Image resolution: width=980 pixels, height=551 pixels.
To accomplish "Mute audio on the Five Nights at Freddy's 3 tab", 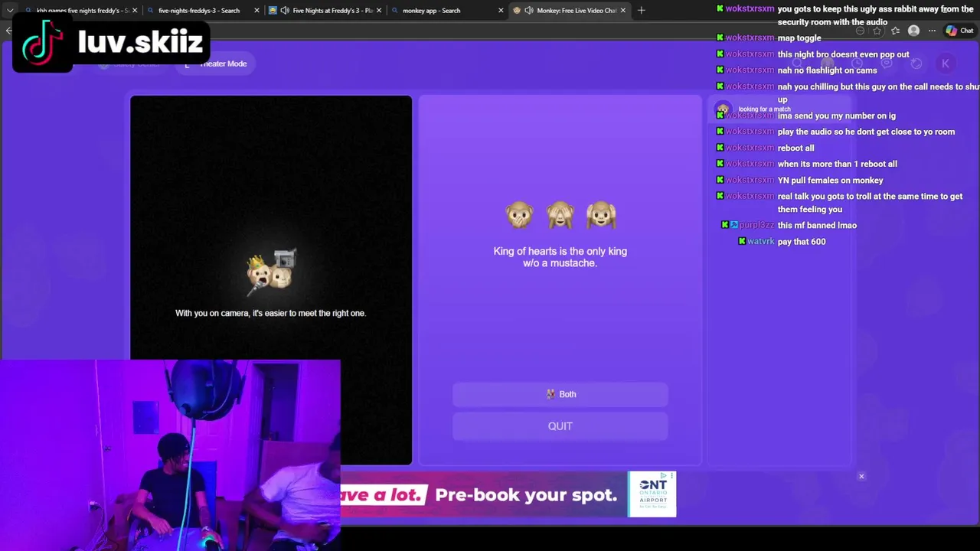I will pyautogui.click(x=285, y=10).
